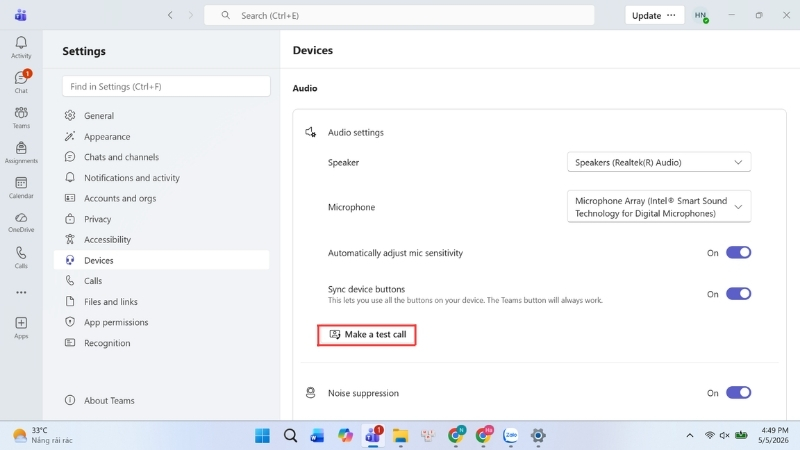Screen dimensions: 800x450
Task: Open the Speaker device dropdown
Action: click(659, 162)
